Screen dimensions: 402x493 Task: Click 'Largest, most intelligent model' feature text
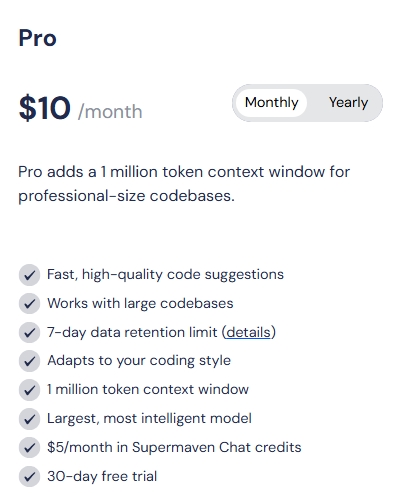tap(149, 419)
